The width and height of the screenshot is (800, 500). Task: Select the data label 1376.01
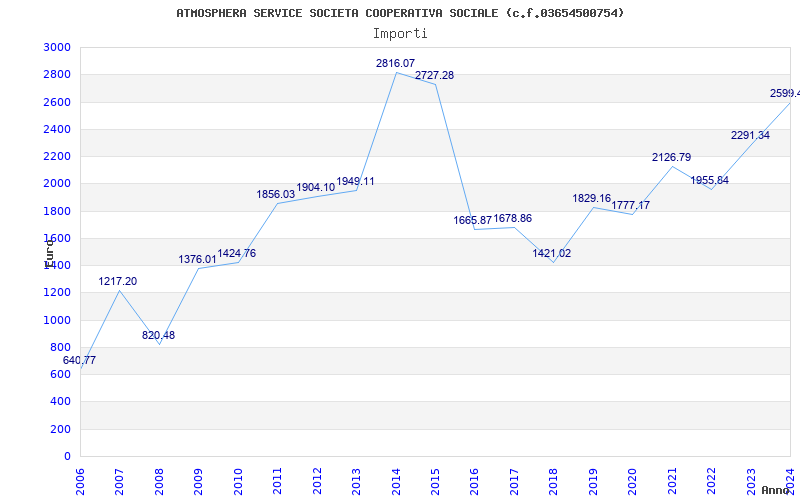(x=197, y=260)
